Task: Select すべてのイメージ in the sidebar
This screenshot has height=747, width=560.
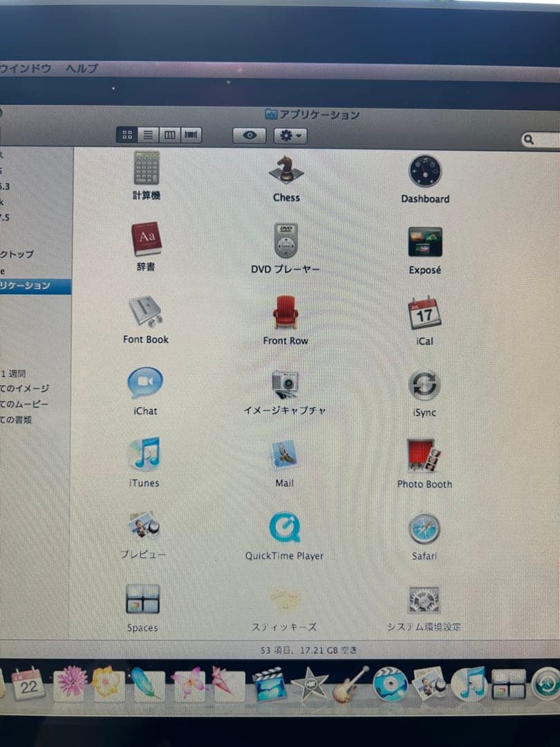Action: click(25, 389)
